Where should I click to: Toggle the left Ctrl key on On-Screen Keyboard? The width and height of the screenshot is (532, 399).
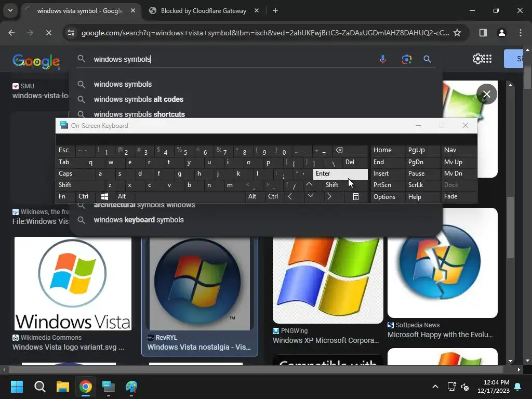[x=86, y=196]
